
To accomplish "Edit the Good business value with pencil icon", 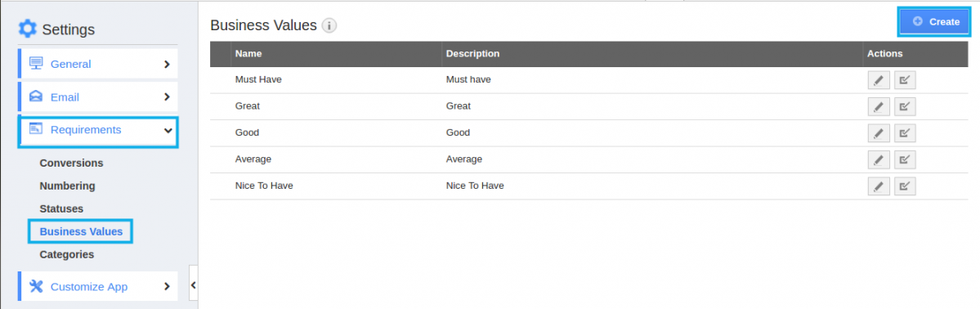I will click(878, 133).
